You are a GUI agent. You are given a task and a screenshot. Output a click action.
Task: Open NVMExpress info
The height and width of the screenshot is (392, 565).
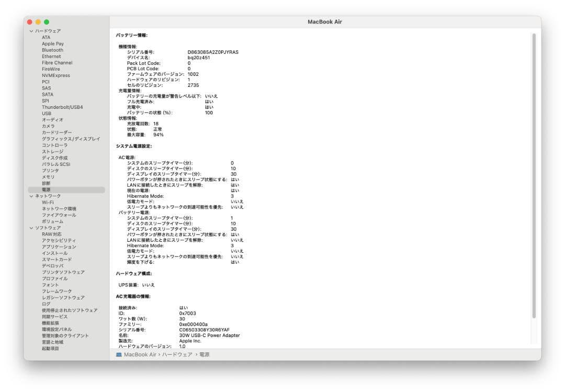[56, 75]
